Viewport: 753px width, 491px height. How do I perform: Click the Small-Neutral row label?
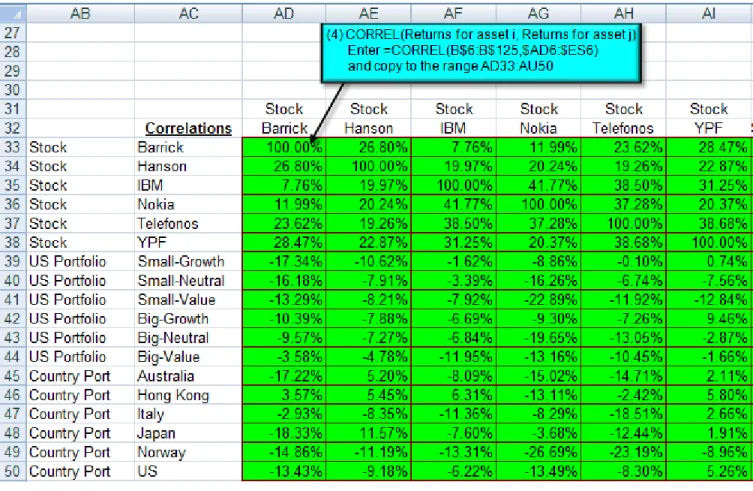188,281
